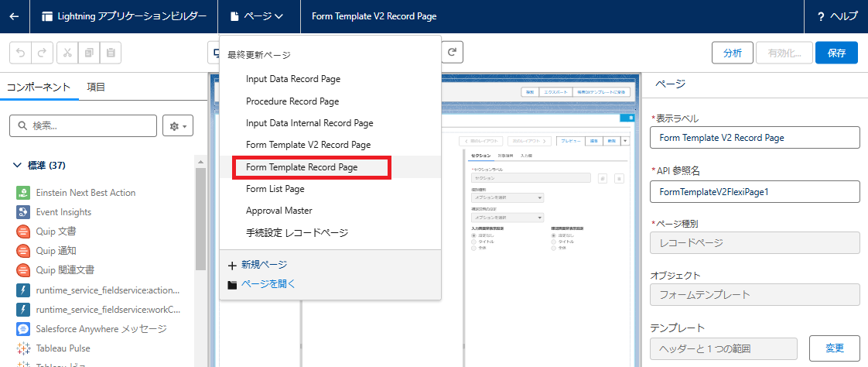This screenshot has width=868, height=367.
Task: Select the セクション tab in the canvas
Action: tap(480, 155)
